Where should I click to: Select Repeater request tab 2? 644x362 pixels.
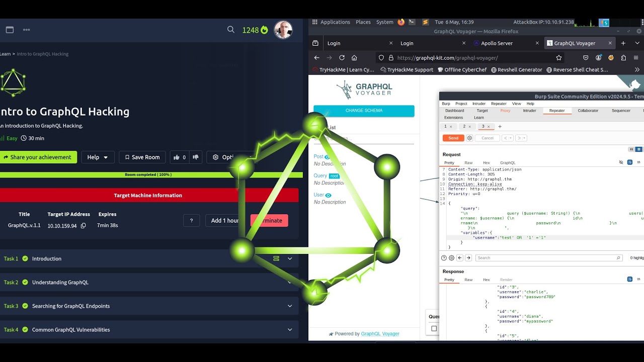467,127
